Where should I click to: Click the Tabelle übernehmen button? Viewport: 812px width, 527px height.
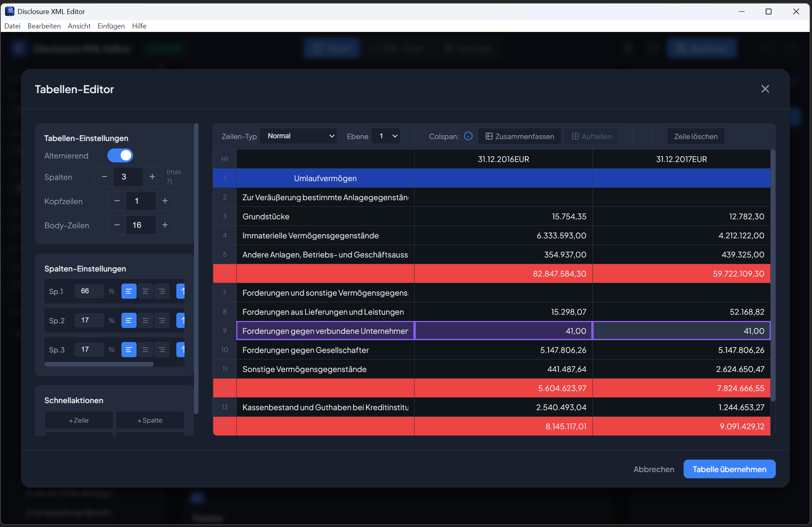tap(729, 469)
